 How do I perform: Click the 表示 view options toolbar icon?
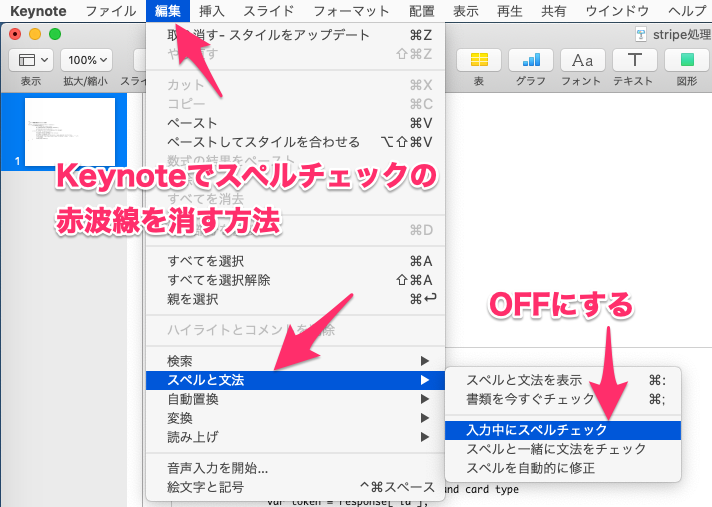click(x=31, y=60)
